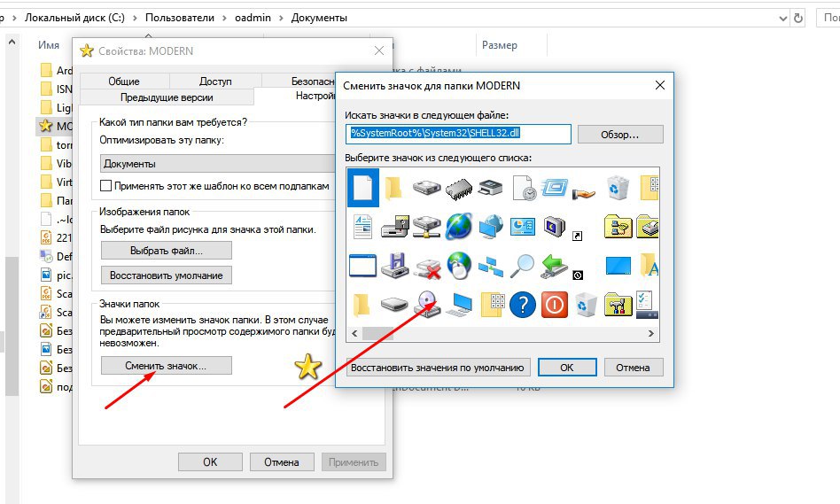The height and width of the screenshot is (504, 840).
Task: Choose the monitor with moon icon
Action: (x=554, y=227)
